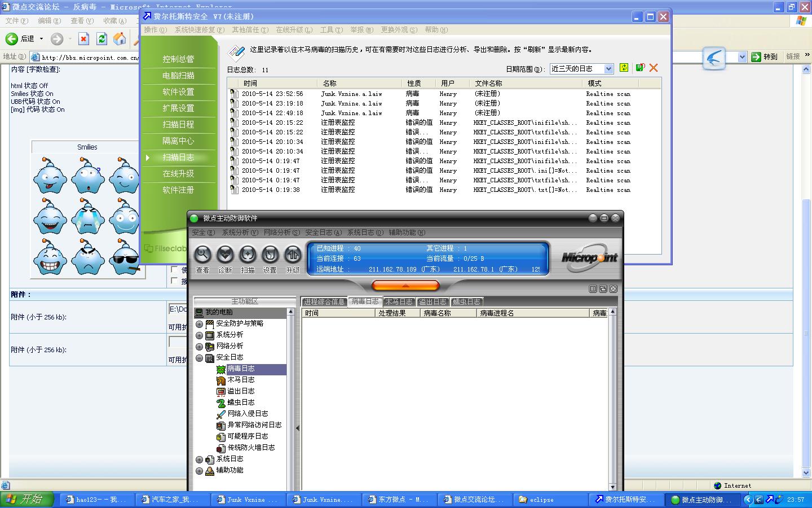Image resolution: width=812 pixels, height=508 pixels.
Task: Click the bird icon beside IE address bar
Action: pos(714,58)
